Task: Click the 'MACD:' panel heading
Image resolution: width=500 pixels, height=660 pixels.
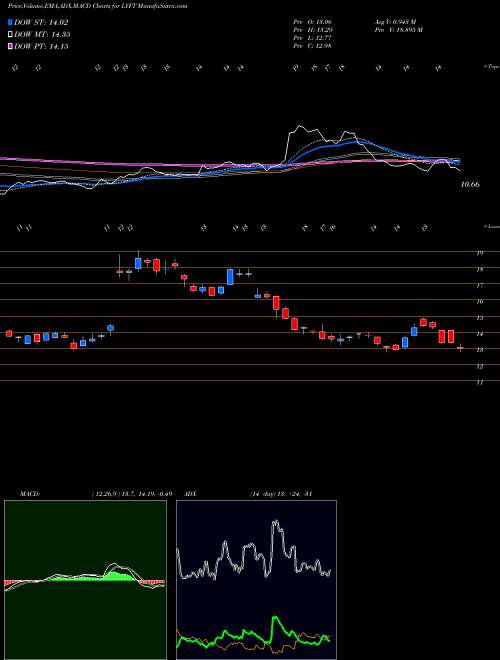Action: (x=29, y=493)
